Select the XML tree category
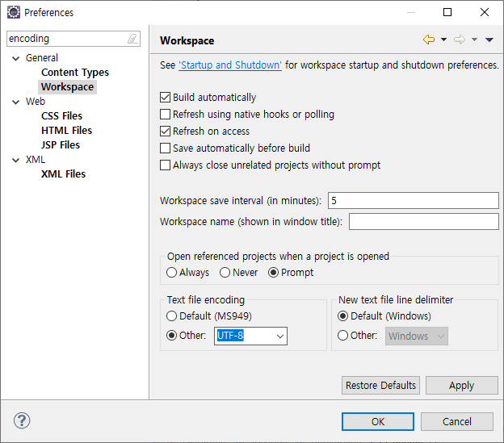 tap(36, 160)
